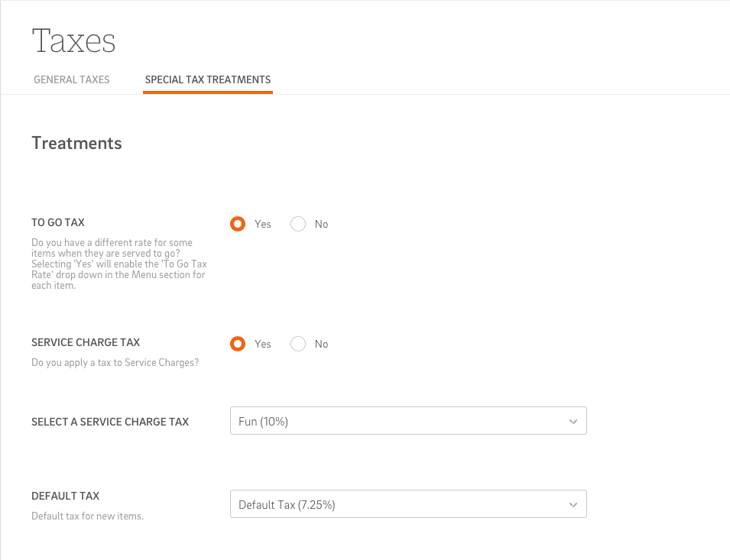Viewport: 730px width, 560px height.
Task: Select No radio button for Service Charge Tax
Action: pos(298,344)
